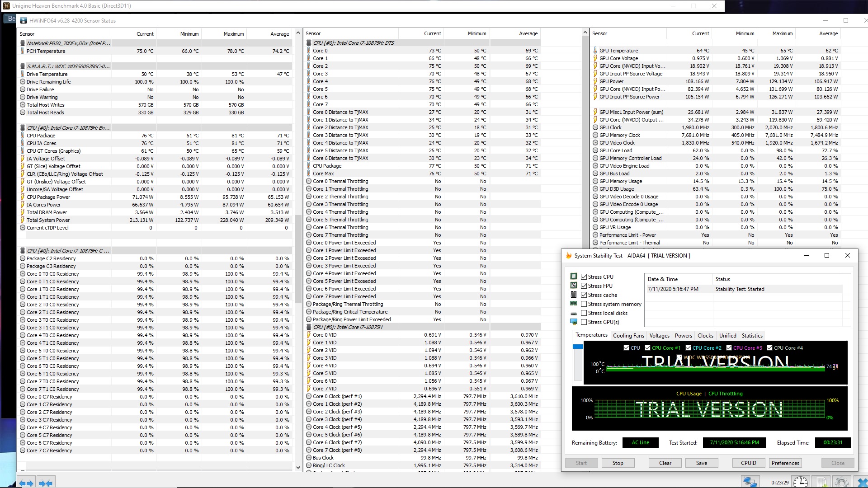
Task: Enable the Stress system memory checkbox
Action: point(584,304)
